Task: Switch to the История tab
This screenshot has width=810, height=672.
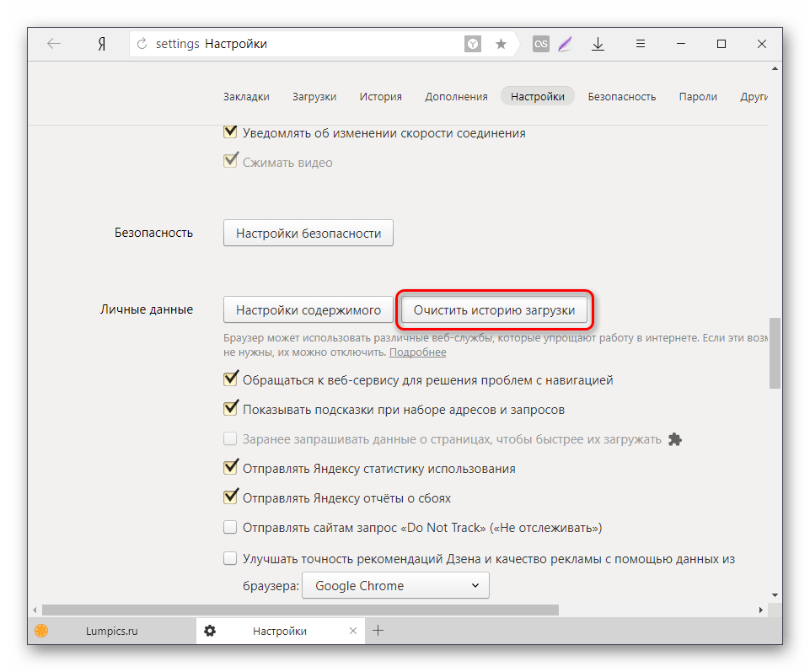Action: [x=381, y=97]
